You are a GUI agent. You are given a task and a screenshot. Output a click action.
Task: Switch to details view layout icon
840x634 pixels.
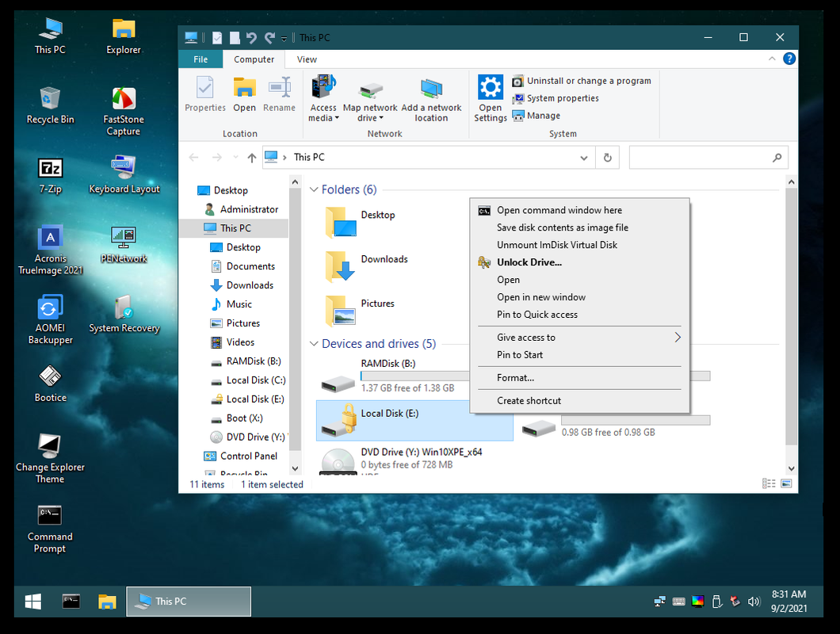click(x=769, y=483)
